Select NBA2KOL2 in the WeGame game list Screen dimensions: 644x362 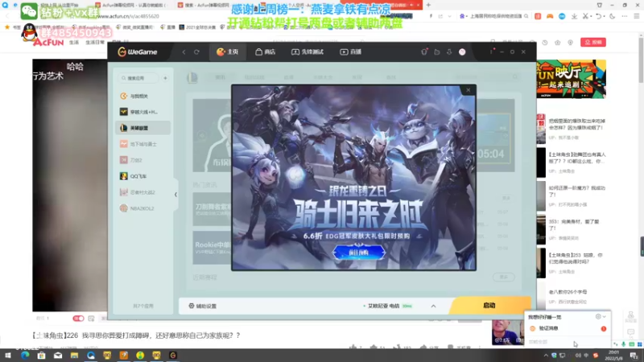143,208
